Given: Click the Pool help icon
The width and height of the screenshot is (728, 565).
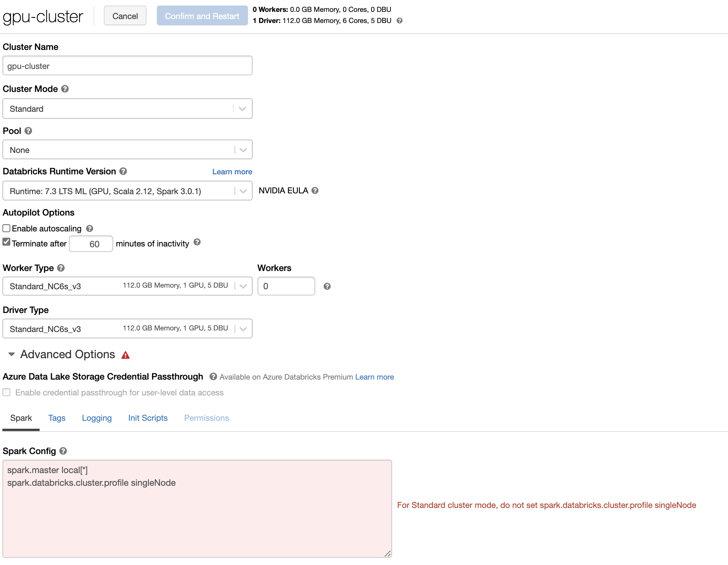Looking at the screenshot, I should pos(28,131).
